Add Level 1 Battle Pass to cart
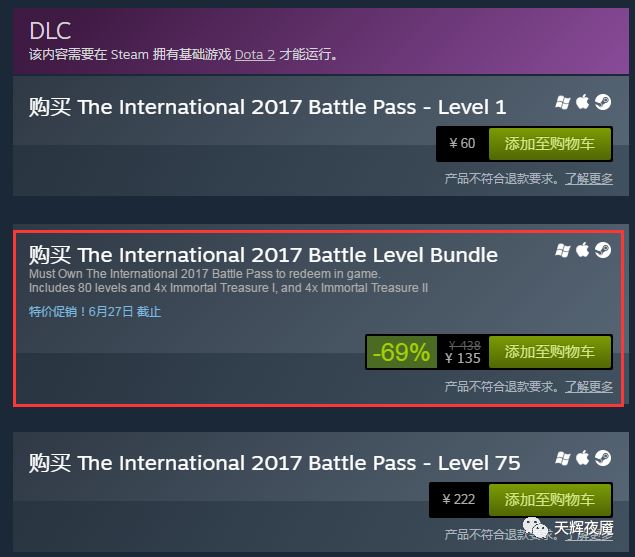Screen dimensions: 635x557 tap(550, 144)
